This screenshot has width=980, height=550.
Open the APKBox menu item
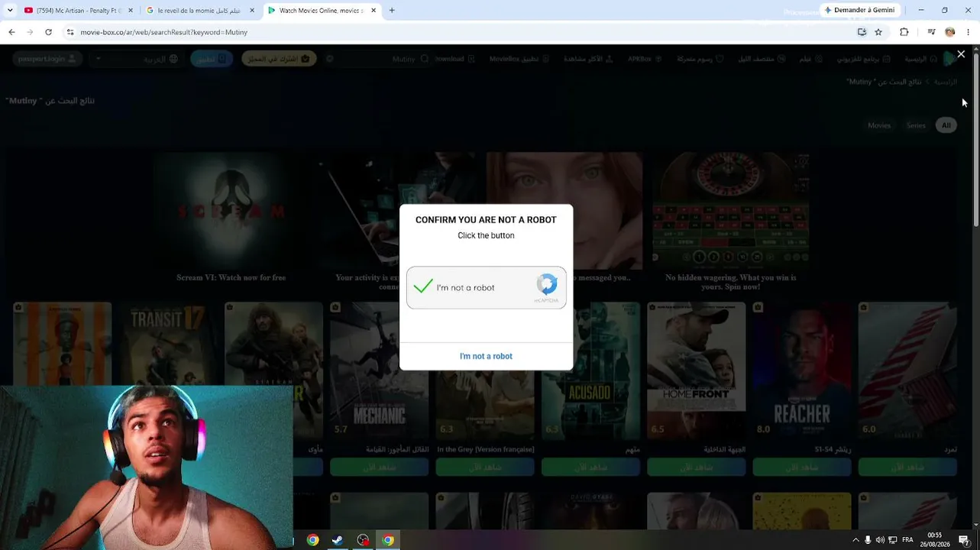[644, 59]
